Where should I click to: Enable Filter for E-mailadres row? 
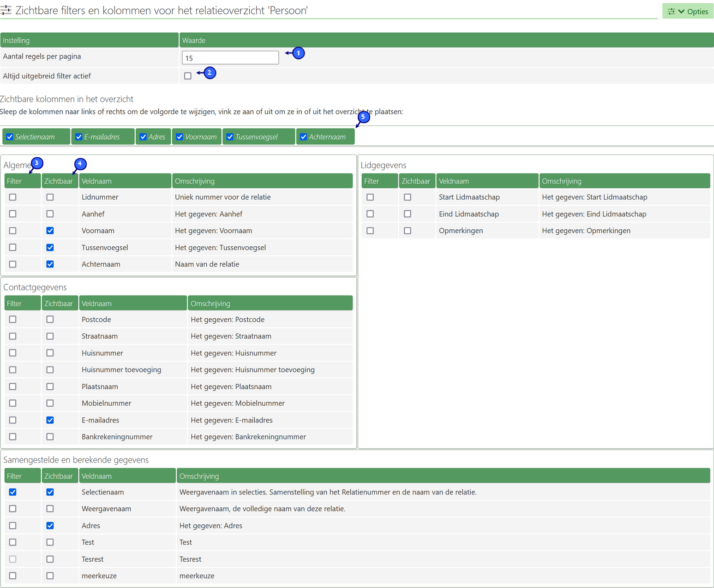(x=13, y=420)
